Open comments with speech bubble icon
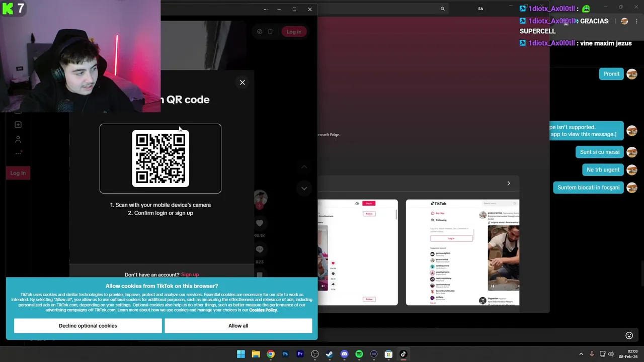Screen dimensions: 644x362 coord(260,249)
